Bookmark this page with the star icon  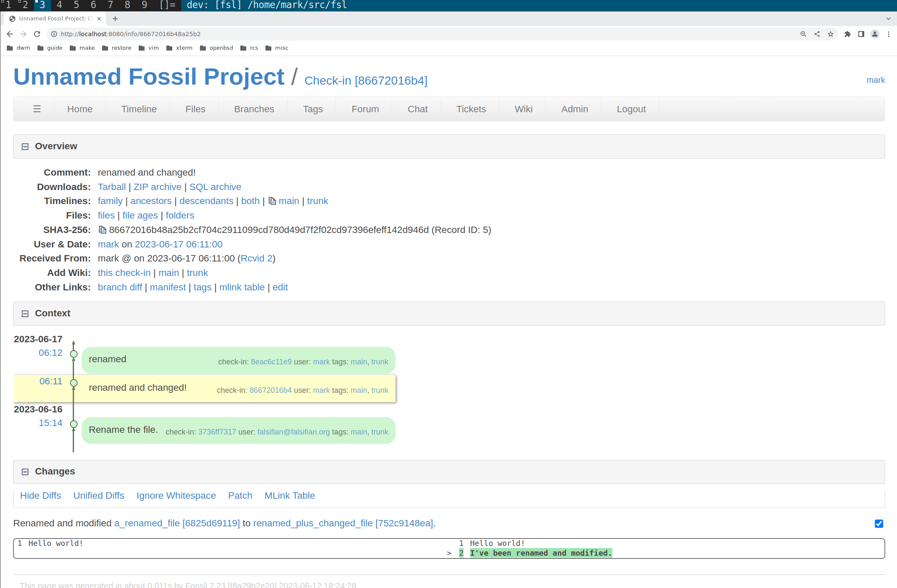pyautogui.click(x=830, y=34)
